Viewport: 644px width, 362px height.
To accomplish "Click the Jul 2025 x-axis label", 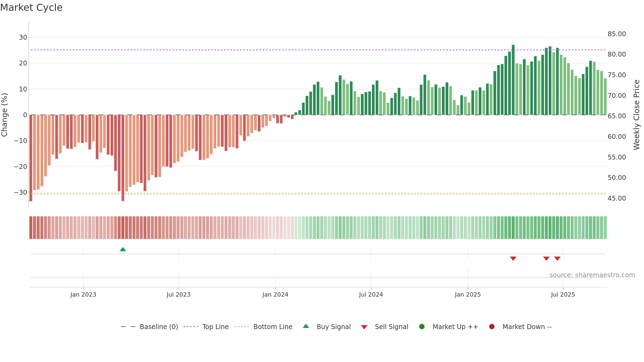I will pos(563,295).
